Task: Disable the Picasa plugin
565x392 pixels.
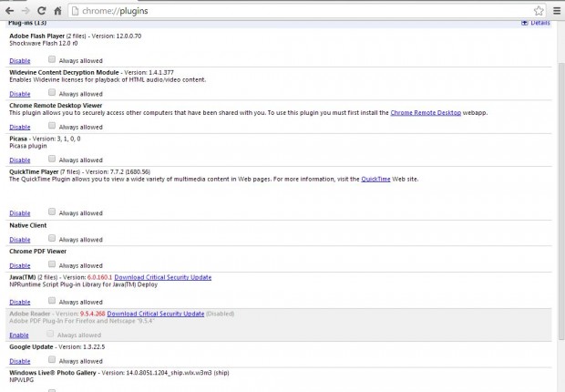Action: coord(20,160)
